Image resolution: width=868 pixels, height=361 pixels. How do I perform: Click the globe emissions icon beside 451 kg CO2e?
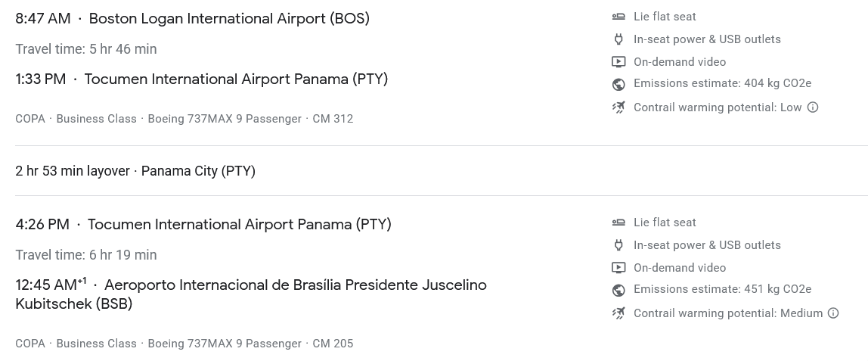[x=618, y=290]
